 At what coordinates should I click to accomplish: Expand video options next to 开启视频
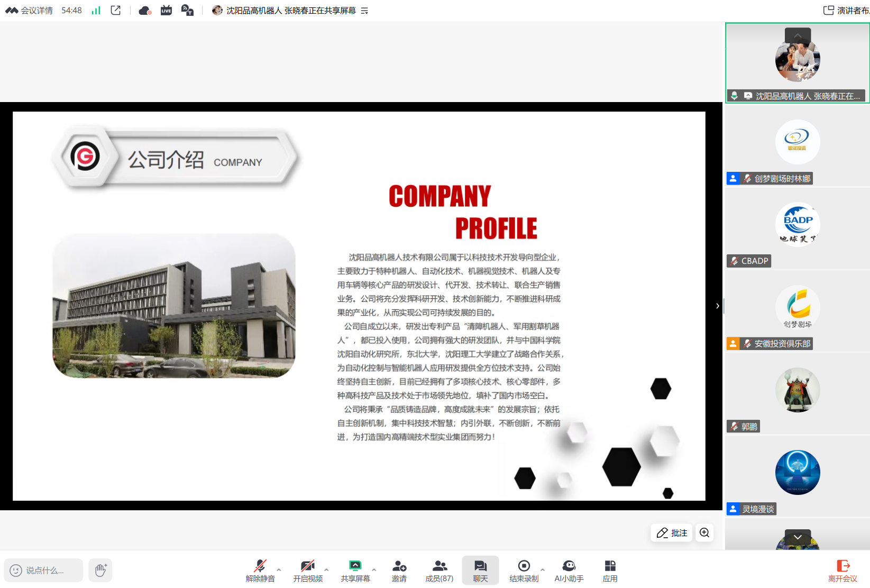(326, 569)
